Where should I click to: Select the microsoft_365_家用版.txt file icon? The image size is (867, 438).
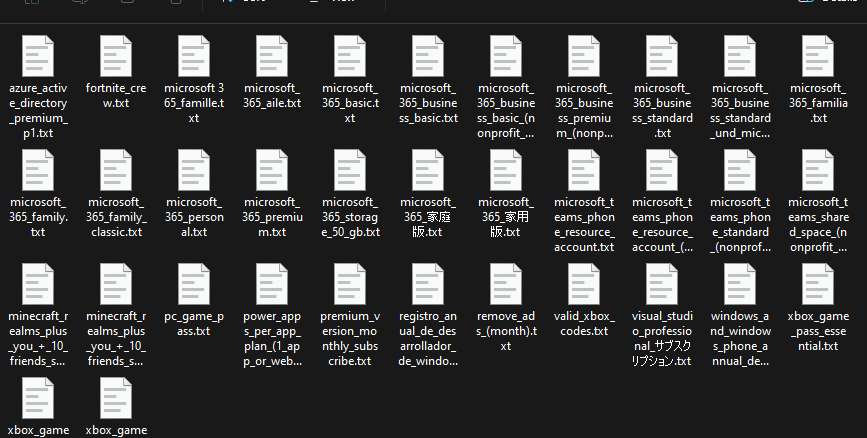click(506, 170)
